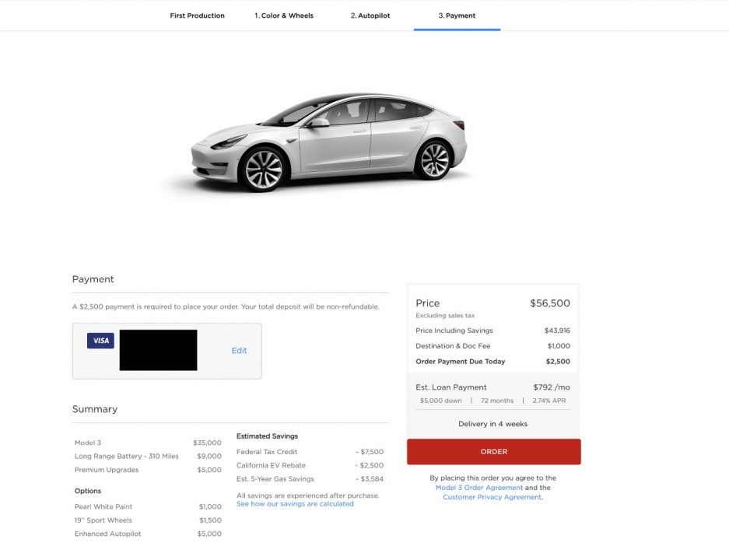Click the $56,500 price total
729x560 pixels.
[550, 303]
